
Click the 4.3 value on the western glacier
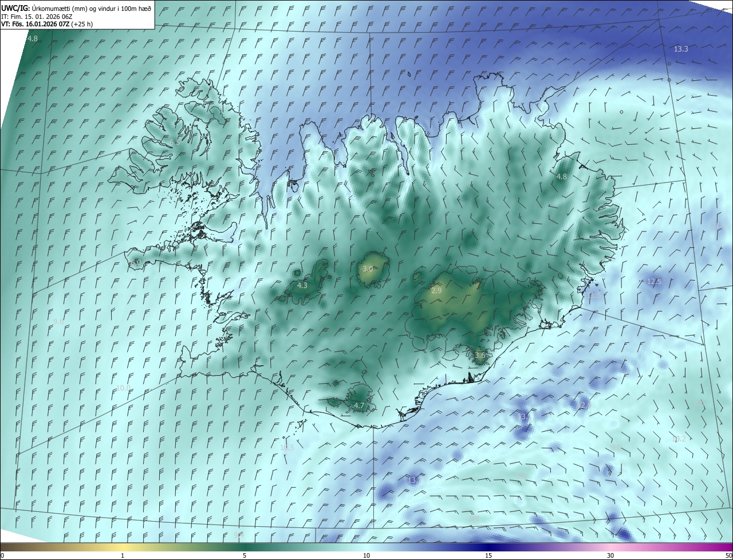(302, 285)
